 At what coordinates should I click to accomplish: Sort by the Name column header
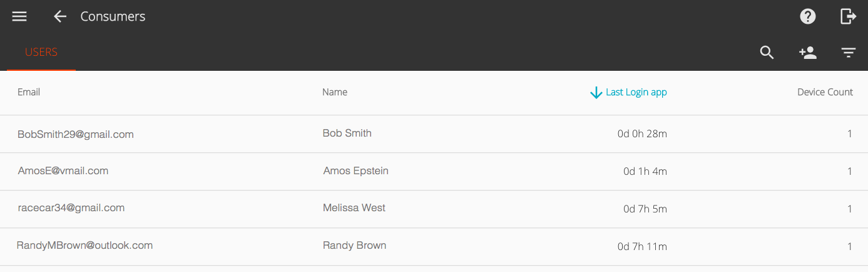pyautogui.click(x=335, y=92)
